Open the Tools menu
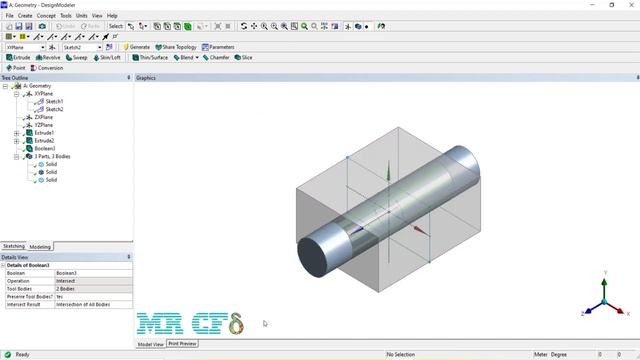 (66, 16)
